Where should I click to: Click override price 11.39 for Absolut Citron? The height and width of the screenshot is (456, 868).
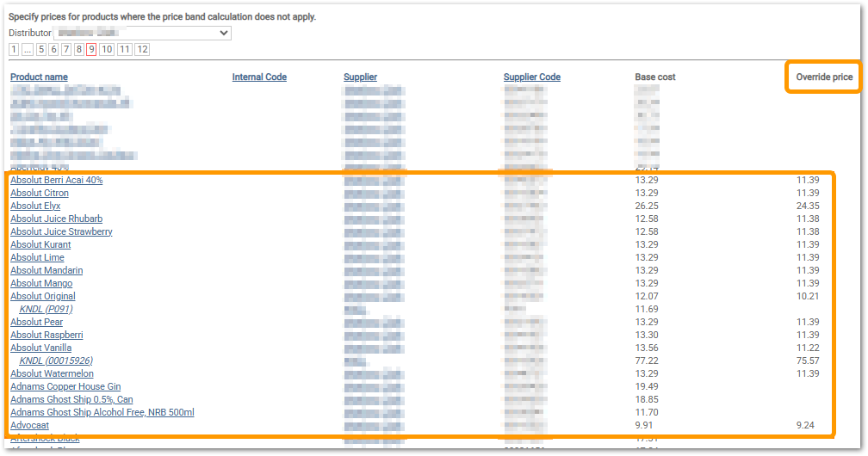[807, 193]
